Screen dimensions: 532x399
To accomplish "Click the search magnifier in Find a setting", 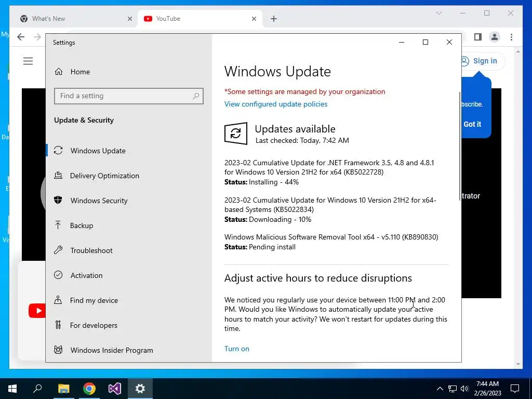I will click(x=196, y=96).
